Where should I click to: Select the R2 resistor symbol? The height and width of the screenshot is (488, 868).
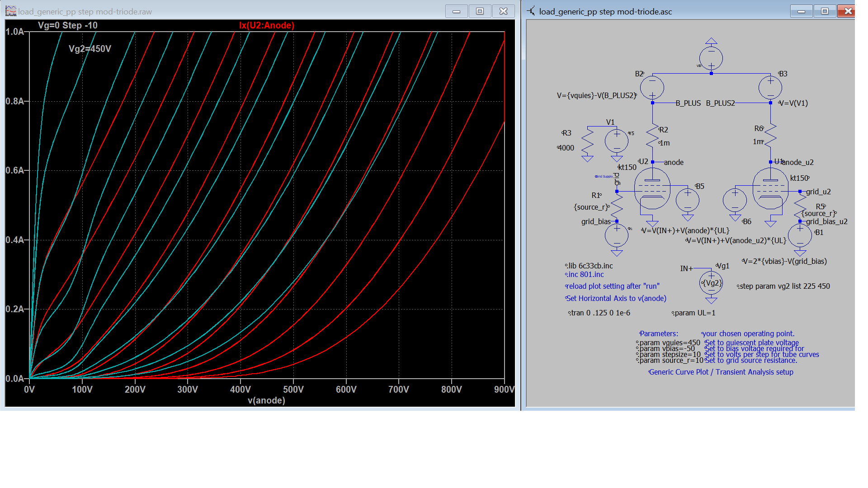[652, 136]
